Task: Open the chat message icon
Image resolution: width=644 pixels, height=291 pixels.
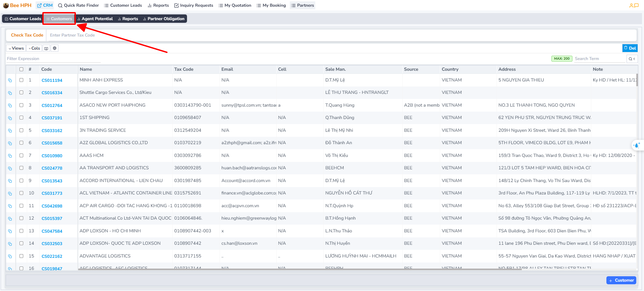Action: click(636, 5)
